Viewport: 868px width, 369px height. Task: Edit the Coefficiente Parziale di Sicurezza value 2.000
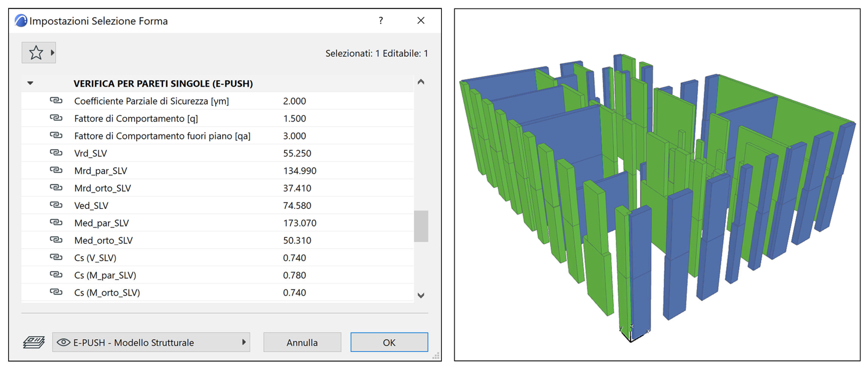pos(295,101)
